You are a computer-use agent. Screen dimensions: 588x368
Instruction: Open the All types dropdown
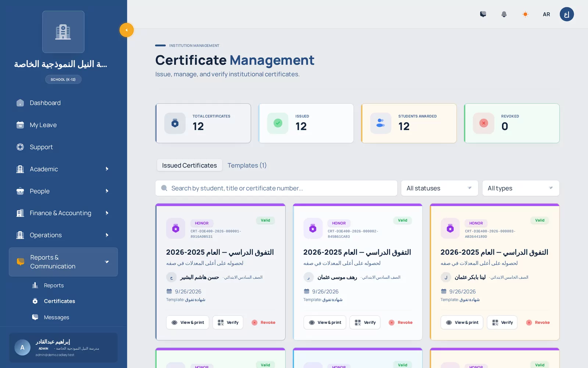[521, 188]
